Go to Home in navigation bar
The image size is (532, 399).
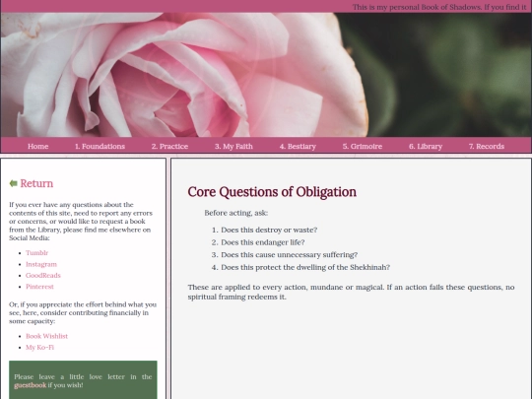38,146
